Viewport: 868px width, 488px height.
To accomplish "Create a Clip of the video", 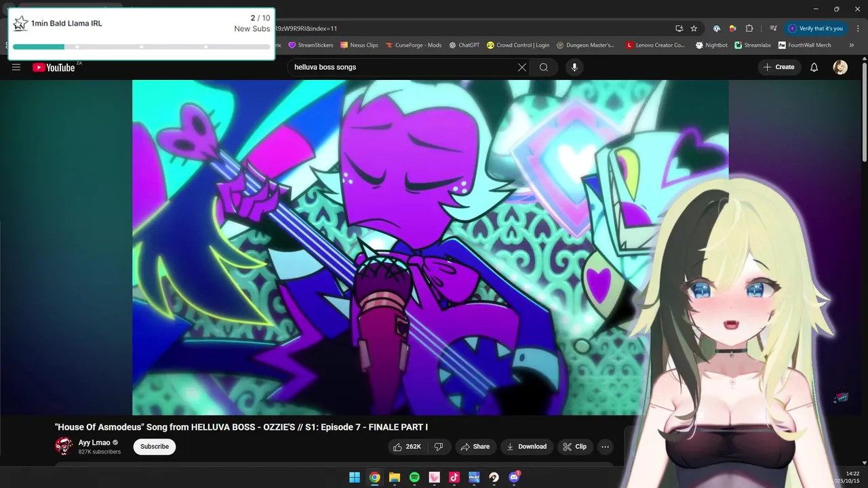I will 574,447.
